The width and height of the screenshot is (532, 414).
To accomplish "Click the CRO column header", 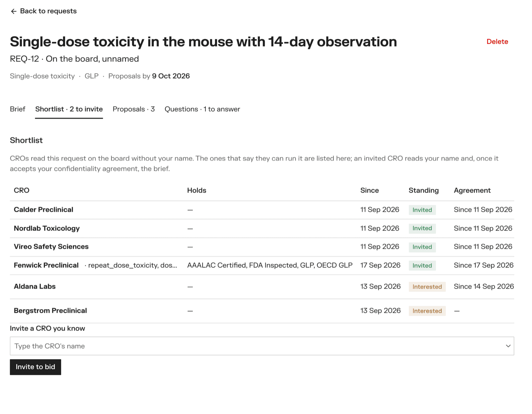I will pos(22,190).
